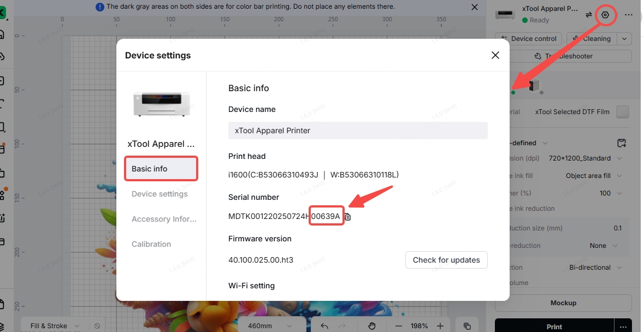Viewport: 644px width, 332px height.
Task: Activate the hand pan tool
Action: [x=371, y=326]
